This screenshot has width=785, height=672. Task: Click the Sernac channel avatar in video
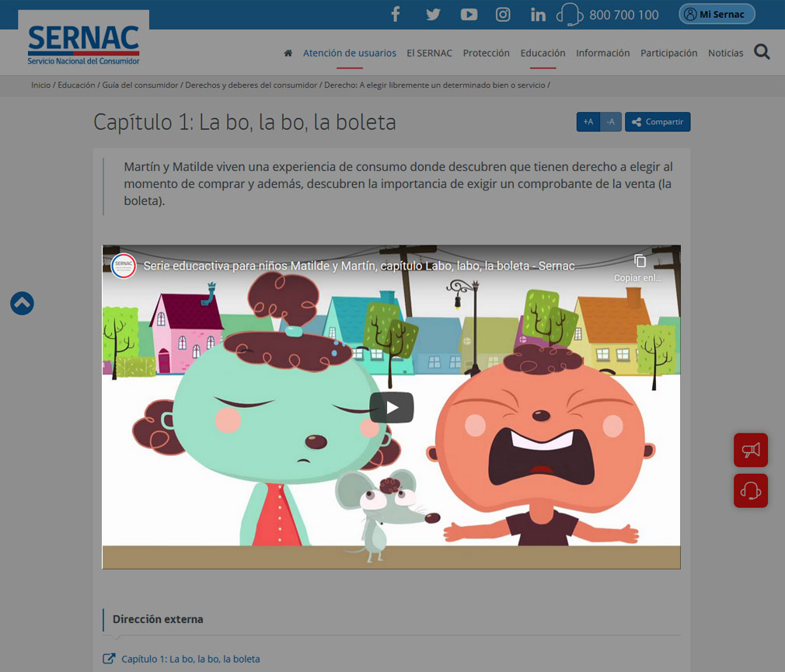123,265
